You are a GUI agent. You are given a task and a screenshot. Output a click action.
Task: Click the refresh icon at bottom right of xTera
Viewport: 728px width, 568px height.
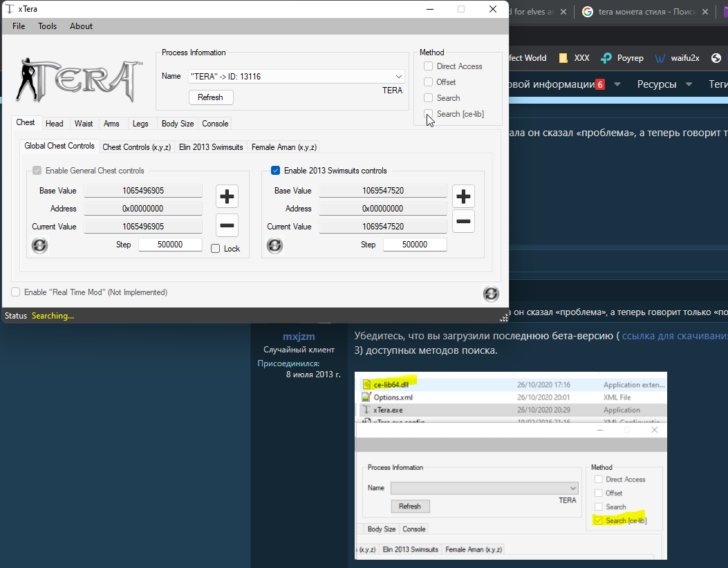click(491, 294)
